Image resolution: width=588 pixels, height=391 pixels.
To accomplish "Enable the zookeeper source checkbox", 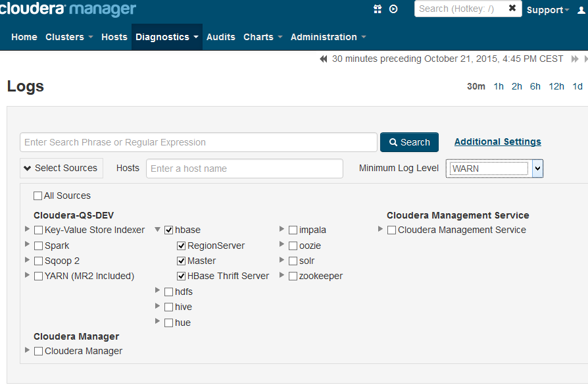I will tap(293, 276).
